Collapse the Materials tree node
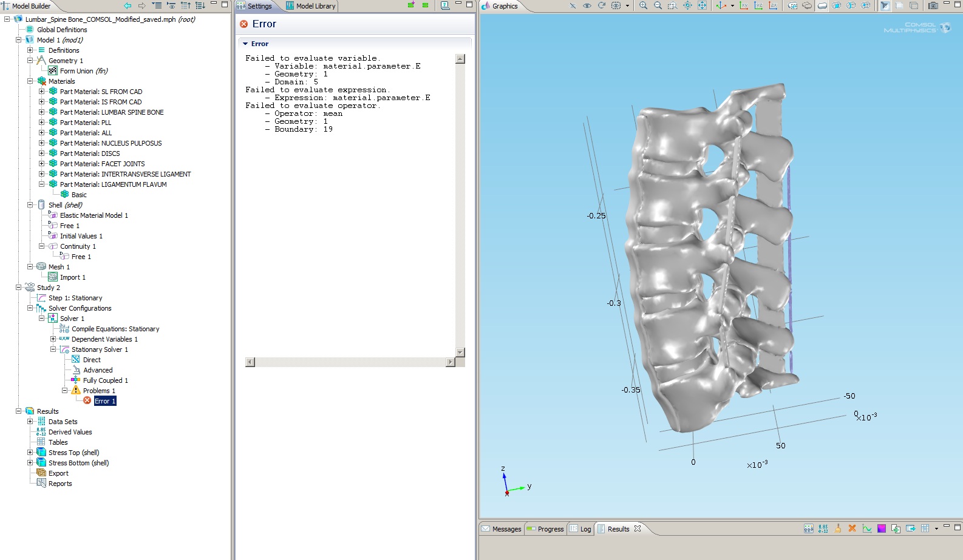Screen dimensions: 963x560 [x=30, y=81]
